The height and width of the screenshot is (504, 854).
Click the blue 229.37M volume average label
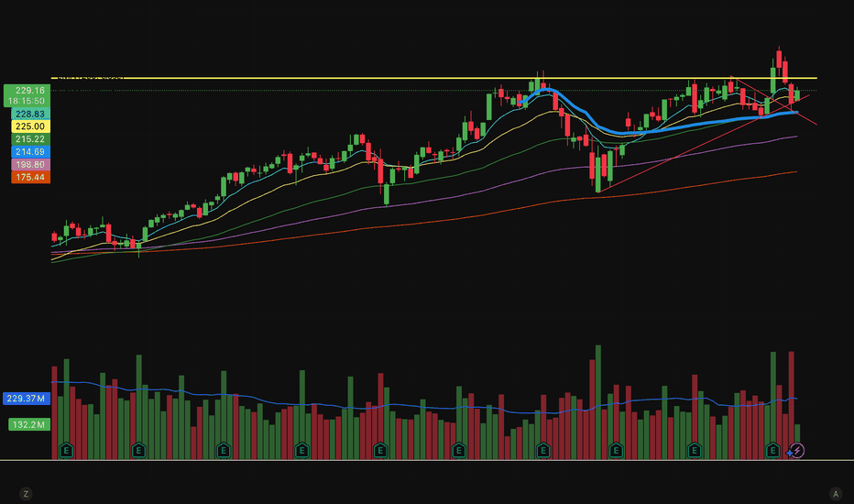[x=26, y=399]
